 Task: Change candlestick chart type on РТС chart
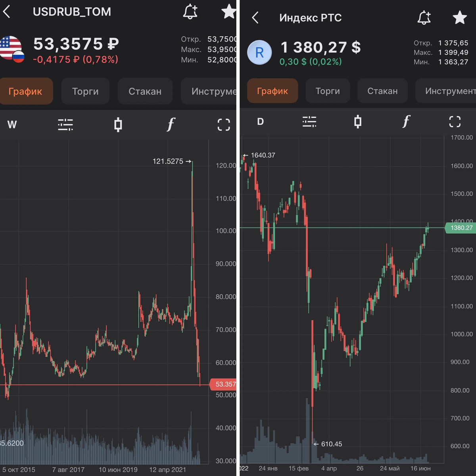(357, 121)
